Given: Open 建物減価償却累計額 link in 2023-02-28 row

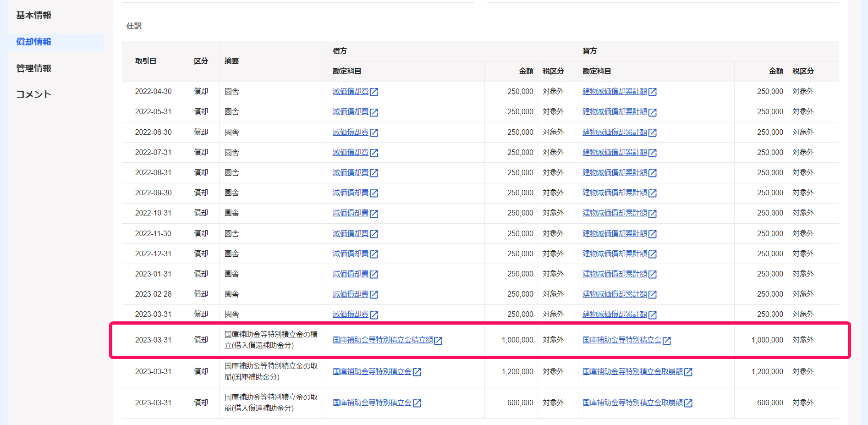Looking at the screenshot, I should (615, 294).
